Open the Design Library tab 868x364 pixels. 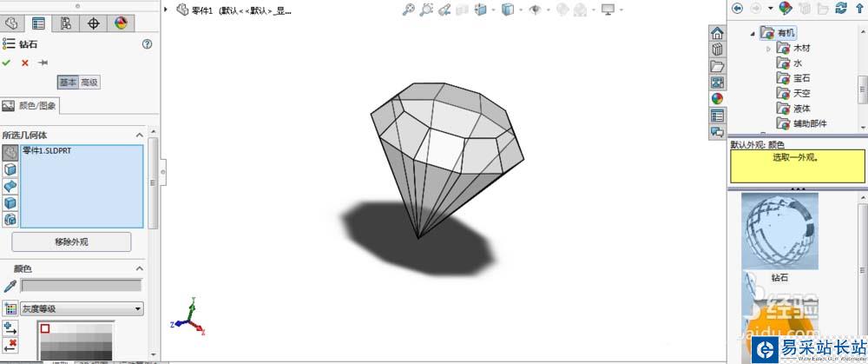click(x=718, y=50)
